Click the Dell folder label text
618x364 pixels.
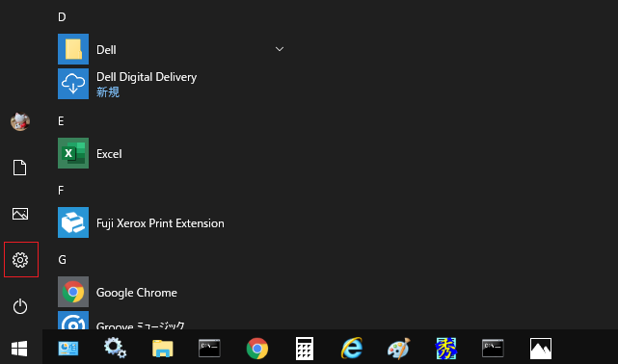(x=106, y=50)
